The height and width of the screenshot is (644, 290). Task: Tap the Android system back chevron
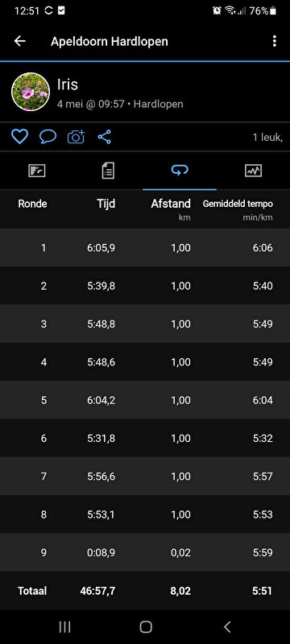[x=226, y=627]
